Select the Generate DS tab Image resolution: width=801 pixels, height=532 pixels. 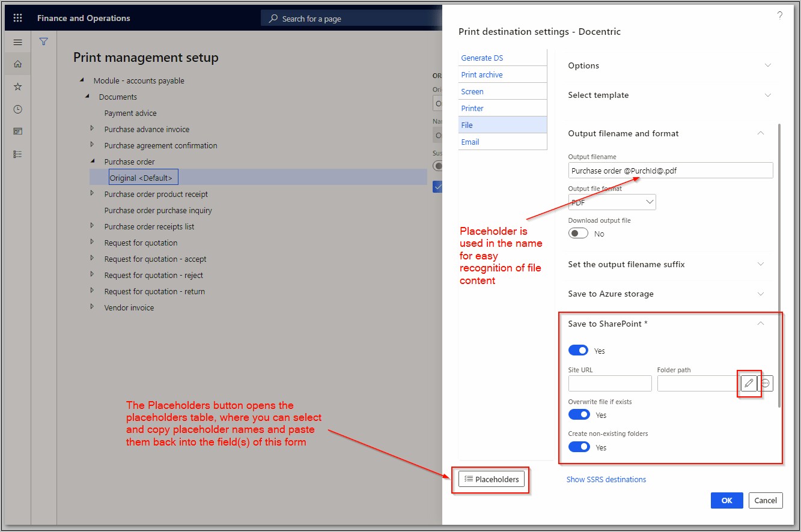[502, 58]
